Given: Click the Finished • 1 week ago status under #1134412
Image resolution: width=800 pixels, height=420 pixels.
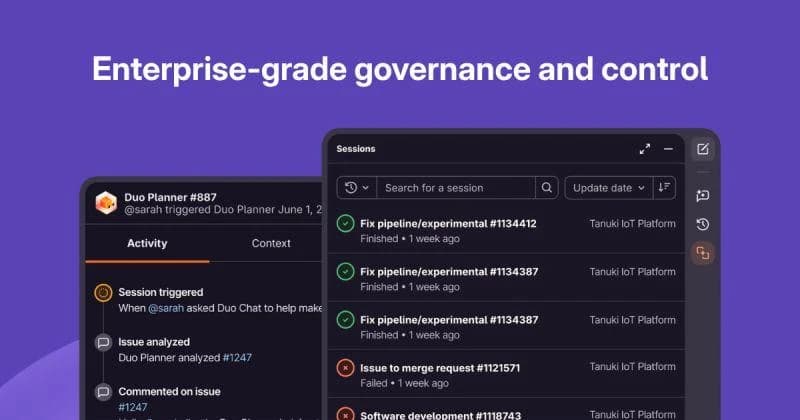Looking at the screenshot, I should (x=410, y=239).
